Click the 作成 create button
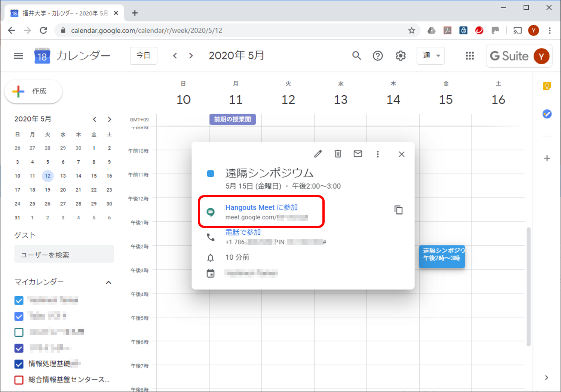This screenshot has width=561, height=392. [33, 91]
